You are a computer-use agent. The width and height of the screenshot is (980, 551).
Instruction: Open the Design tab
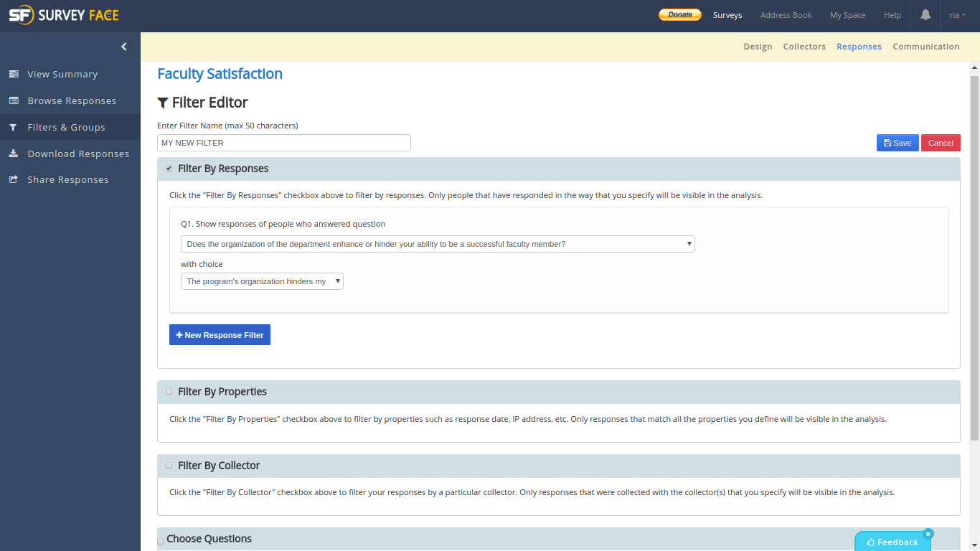(x=758, y=47)
